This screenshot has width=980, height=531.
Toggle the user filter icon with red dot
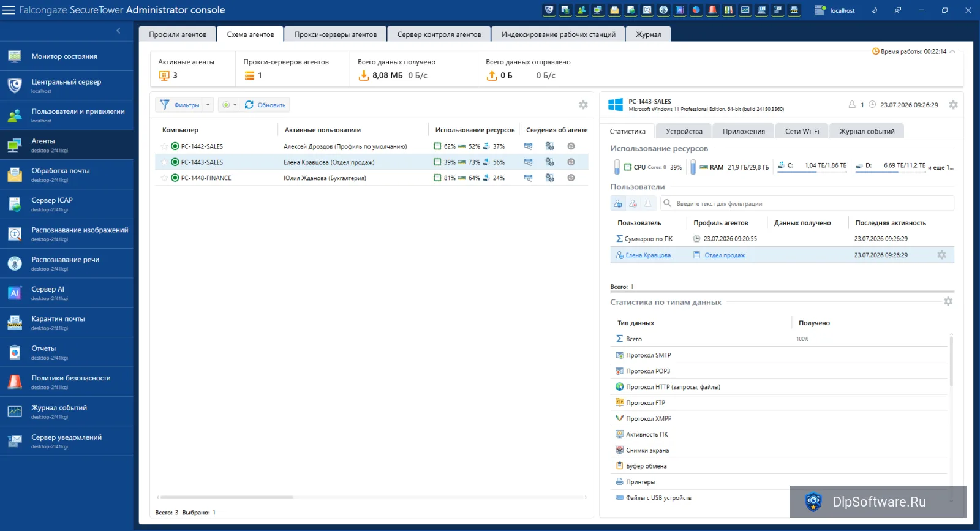[x=633, y=203]
